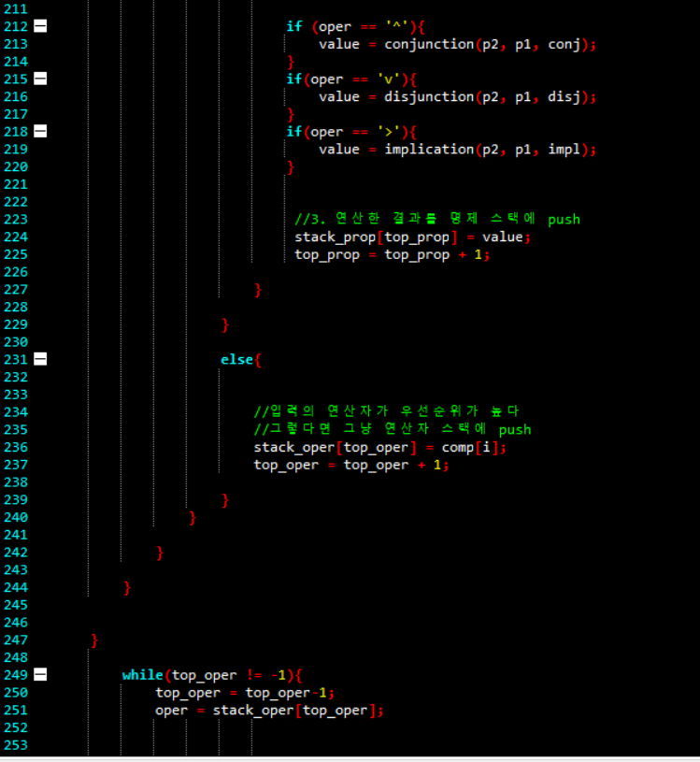
Task: Click 'stack_oper[top_oper]' on line 236
Action: pos(336,448)
